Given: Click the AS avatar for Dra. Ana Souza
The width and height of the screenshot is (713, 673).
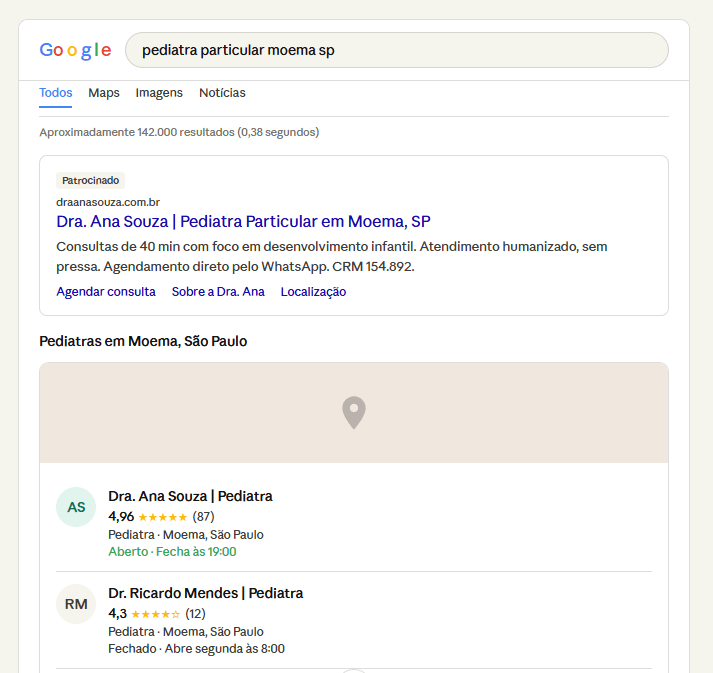Looking at the screenshot, I should point(76,507).
